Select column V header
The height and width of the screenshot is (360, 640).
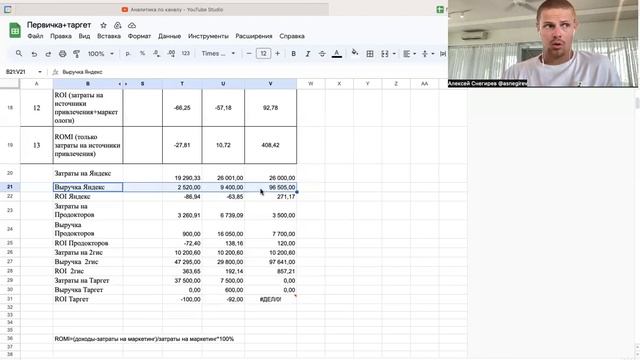point(271,84)
